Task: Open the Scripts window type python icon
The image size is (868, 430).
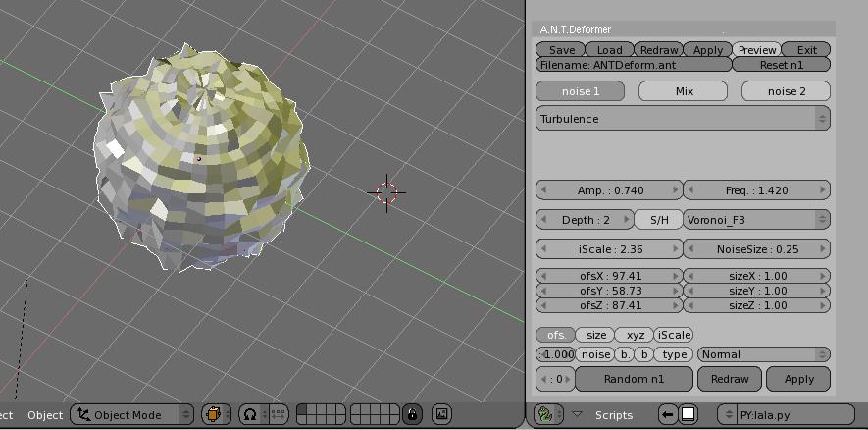Action: [544, 414]
